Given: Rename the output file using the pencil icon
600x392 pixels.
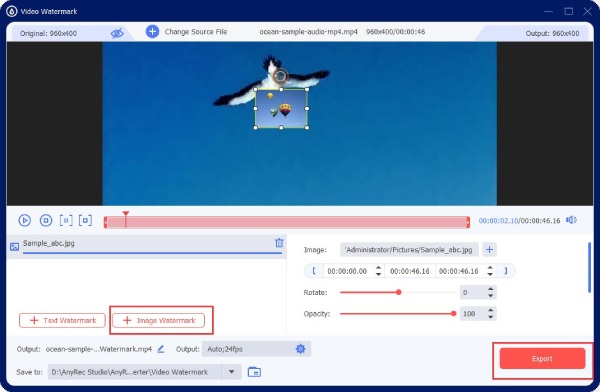Looking at the screenshot, I should pyautogui.click(x=161, y=349).
